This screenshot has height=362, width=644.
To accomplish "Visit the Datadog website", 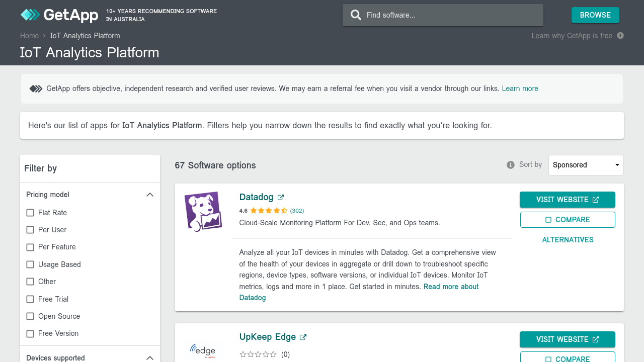I will coord(568,200).
